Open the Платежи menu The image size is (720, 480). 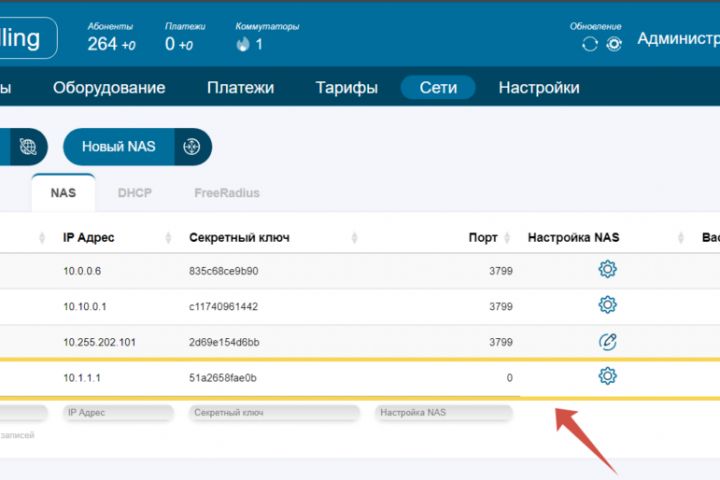tap(240, 87)
